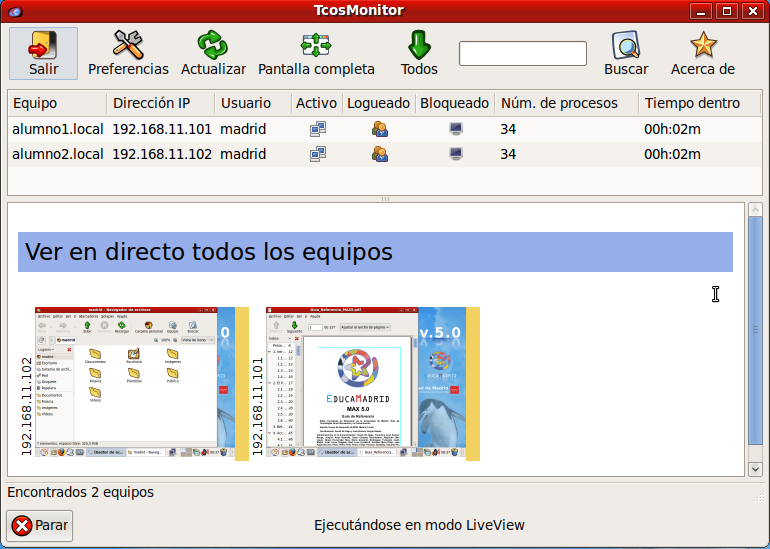The image size is (770, 549).
Task: Open Preferencias tools icon
Action: coord(128,45)
